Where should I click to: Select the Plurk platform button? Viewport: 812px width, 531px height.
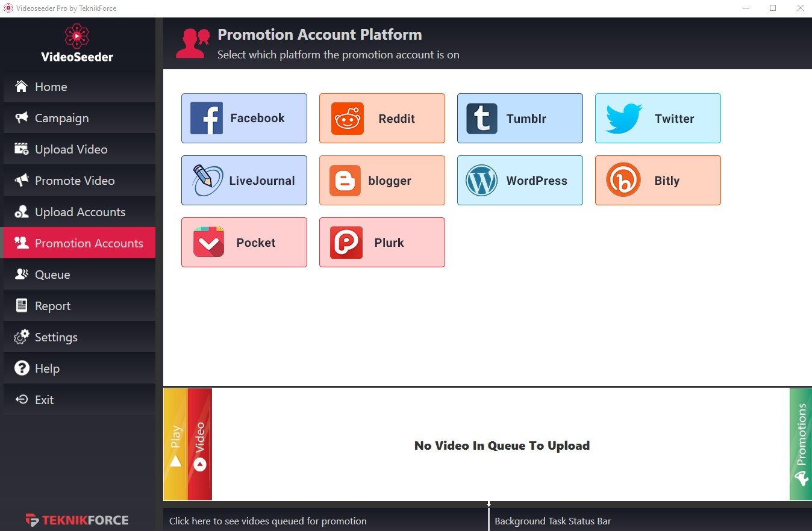tap(382, 243)
